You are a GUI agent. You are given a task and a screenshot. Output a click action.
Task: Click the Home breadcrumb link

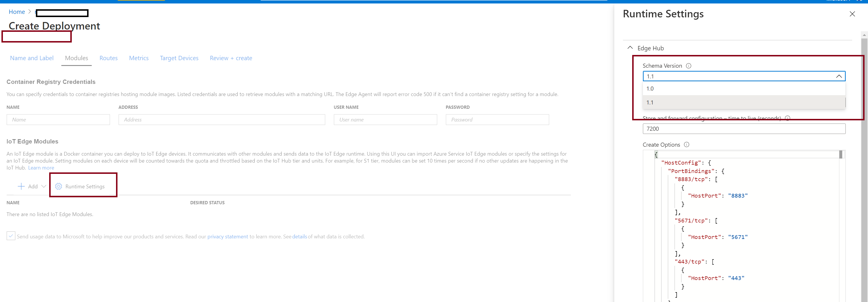click(x=17, y=12)
